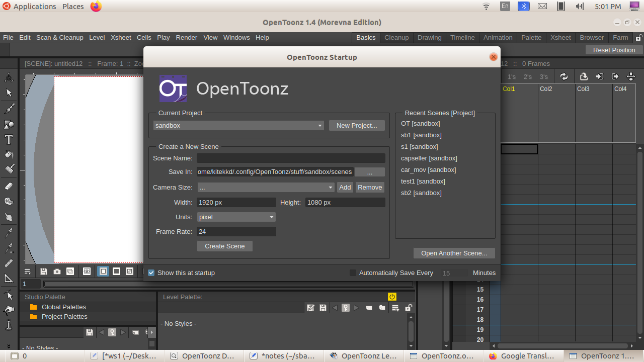Refresh the xsheet with the circular arrows icon

coord(564,76)
